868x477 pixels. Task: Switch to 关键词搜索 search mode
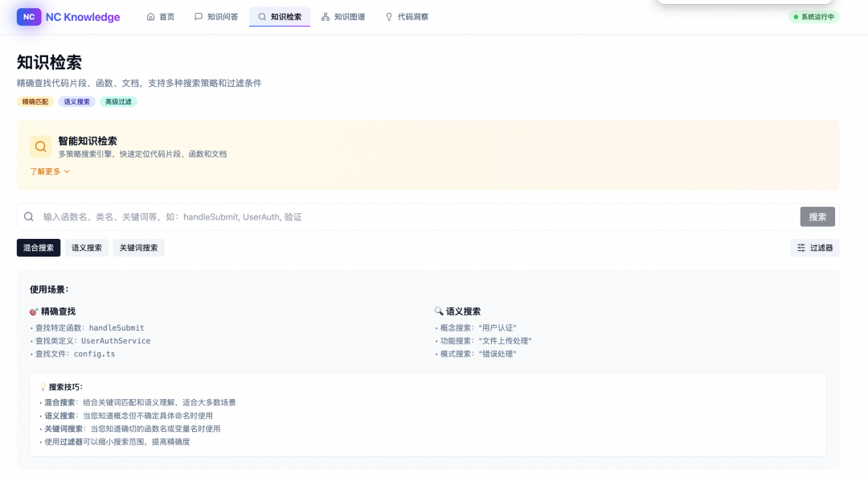[x=138, y=247]
